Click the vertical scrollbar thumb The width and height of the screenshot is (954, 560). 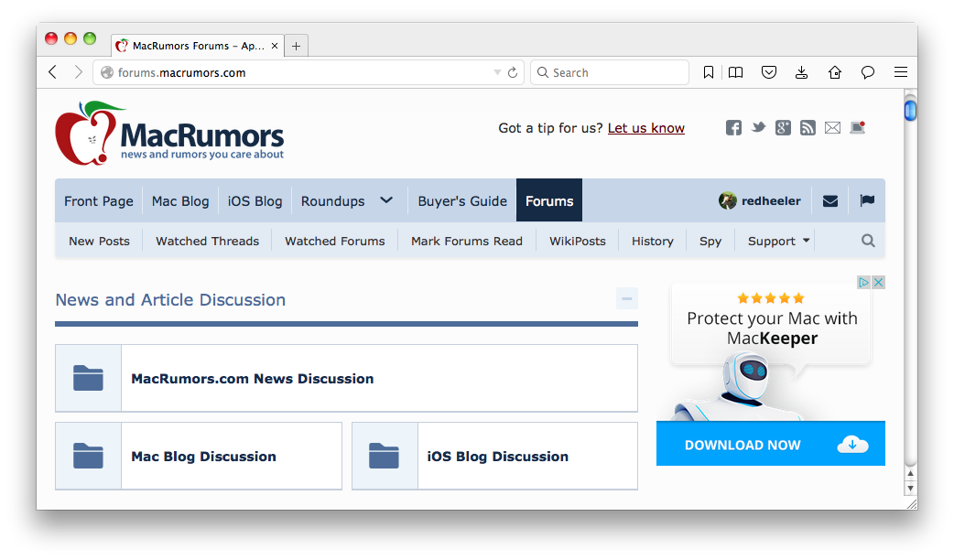[x=910, y=111]
